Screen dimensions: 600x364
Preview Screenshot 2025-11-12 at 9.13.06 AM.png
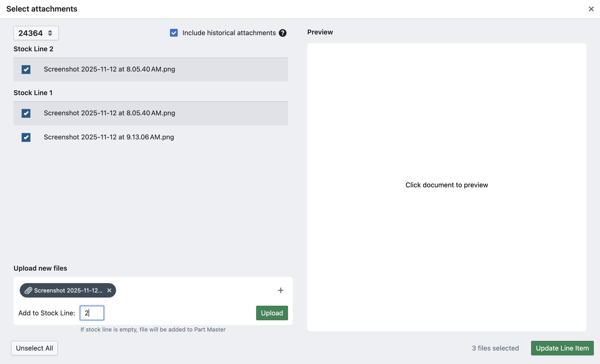coord(109,137)
